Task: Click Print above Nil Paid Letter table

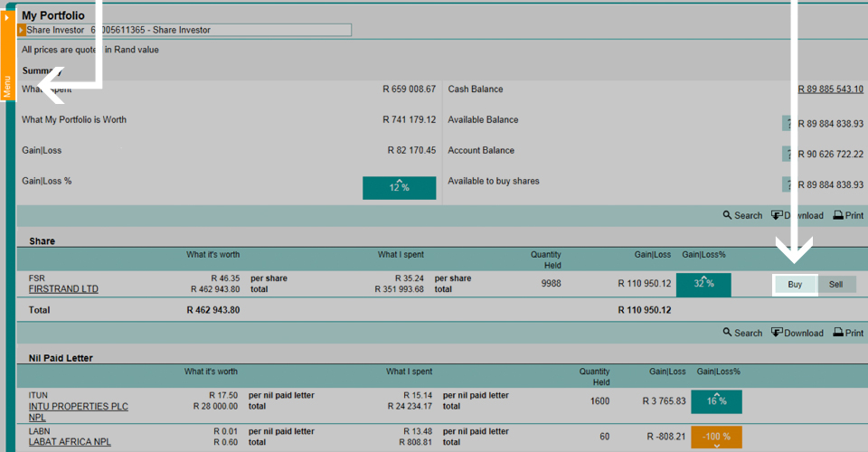Action: [x=848, y=333]
